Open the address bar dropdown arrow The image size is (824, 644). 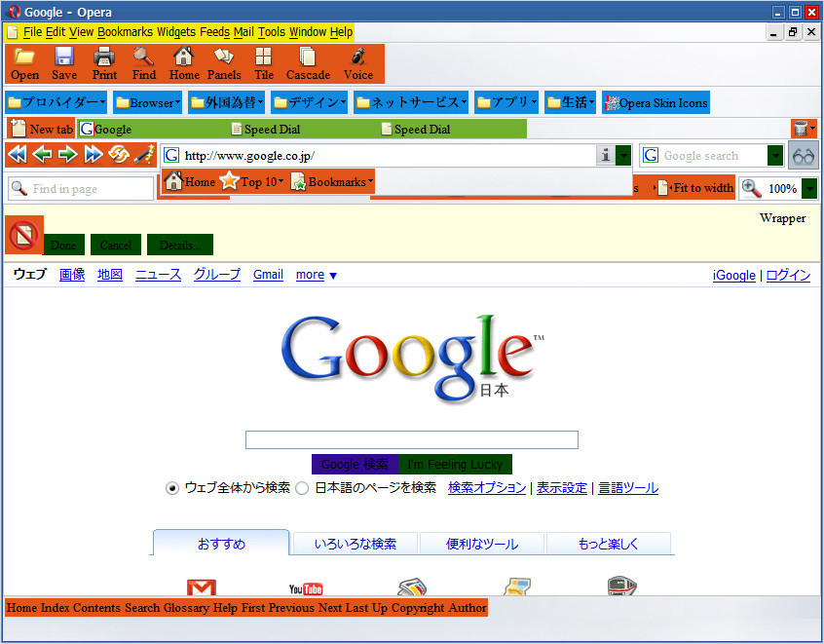[x=622, y=156]
